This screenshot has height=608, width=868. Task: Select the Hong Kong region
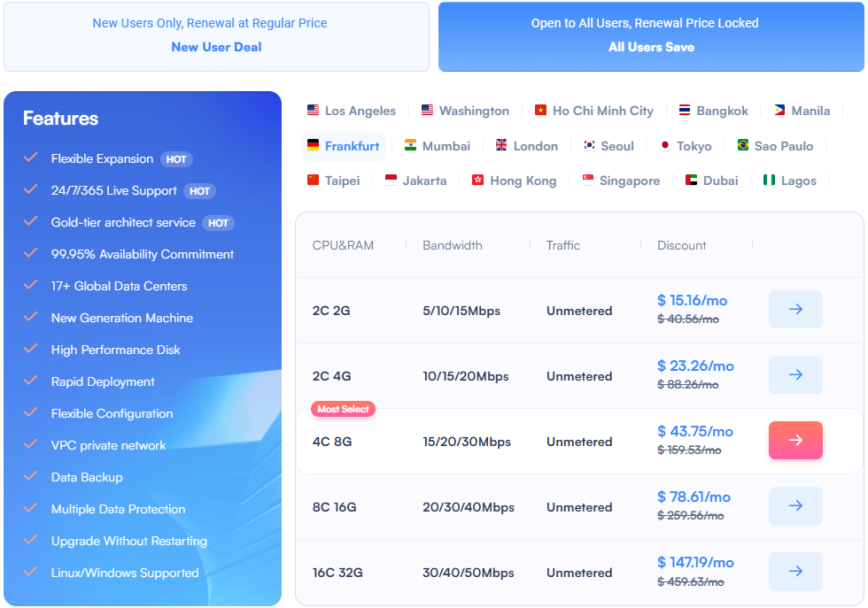pyautogui.click(x=515, y=181)
